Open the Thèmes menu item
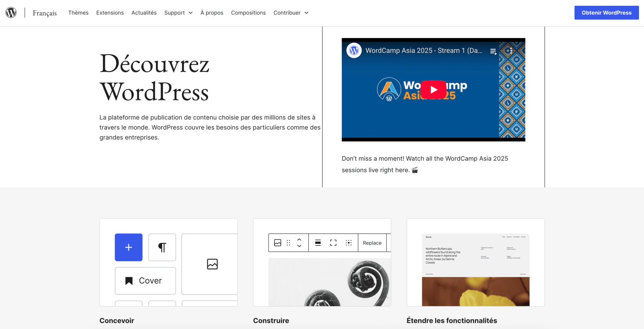 click(78, 13)
